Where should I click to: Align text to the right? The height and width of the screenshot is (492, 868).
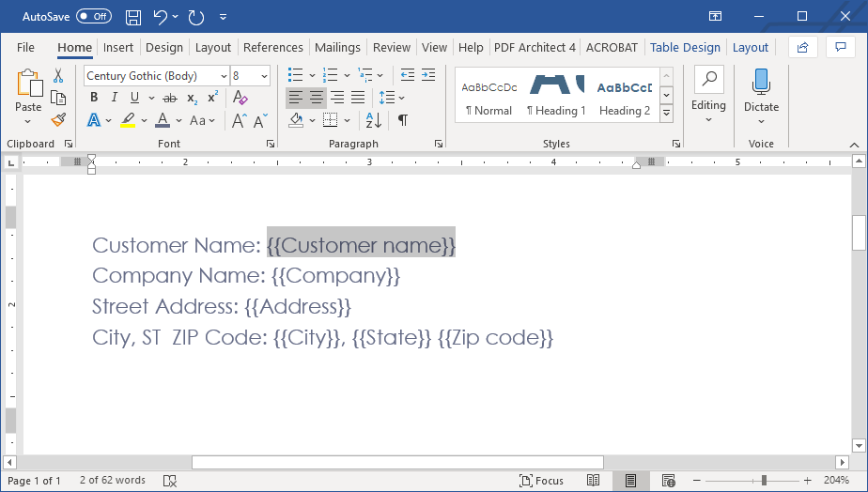click(x=337, y=98)
